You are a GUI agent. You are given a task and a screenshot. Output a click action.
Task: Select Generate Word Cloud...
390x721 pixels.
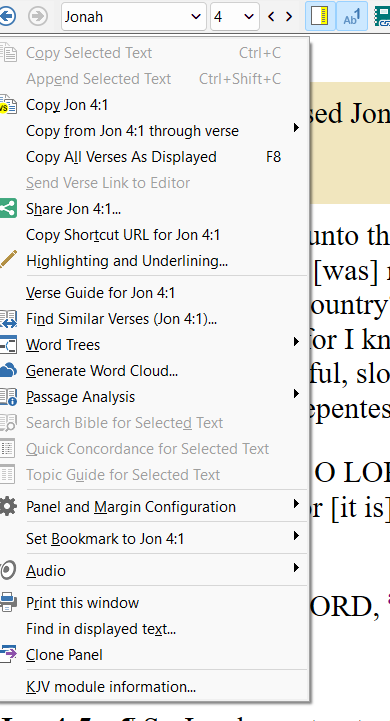[154, 371]
